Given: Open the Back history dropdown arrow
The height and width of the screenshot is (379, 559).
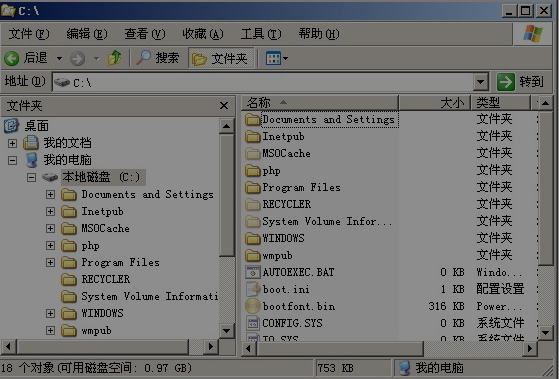Looking at the screenshot, I should pos(60,58).
